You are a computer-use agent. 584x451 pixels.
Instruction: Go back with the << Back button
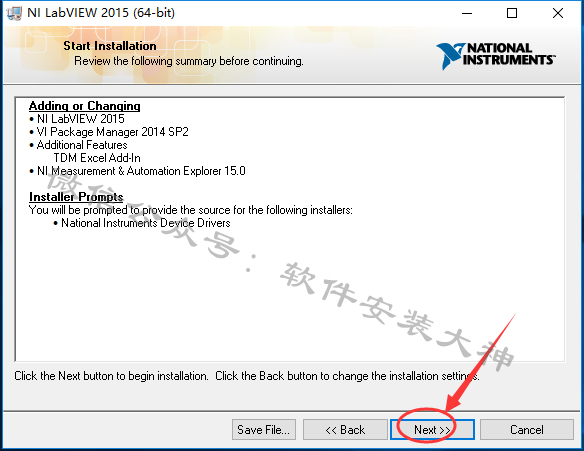point(345,430)
